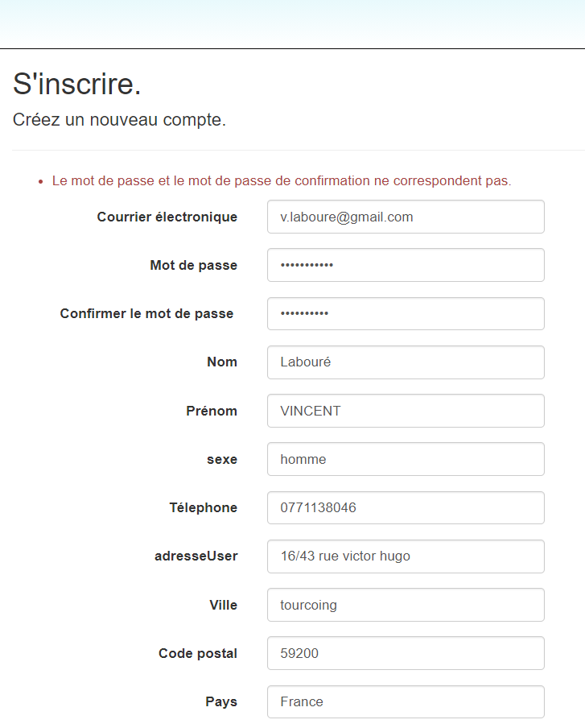Screen dimensions: 585x728
Task: Focus the Télephone number field
Action: [x=406, y=507]
